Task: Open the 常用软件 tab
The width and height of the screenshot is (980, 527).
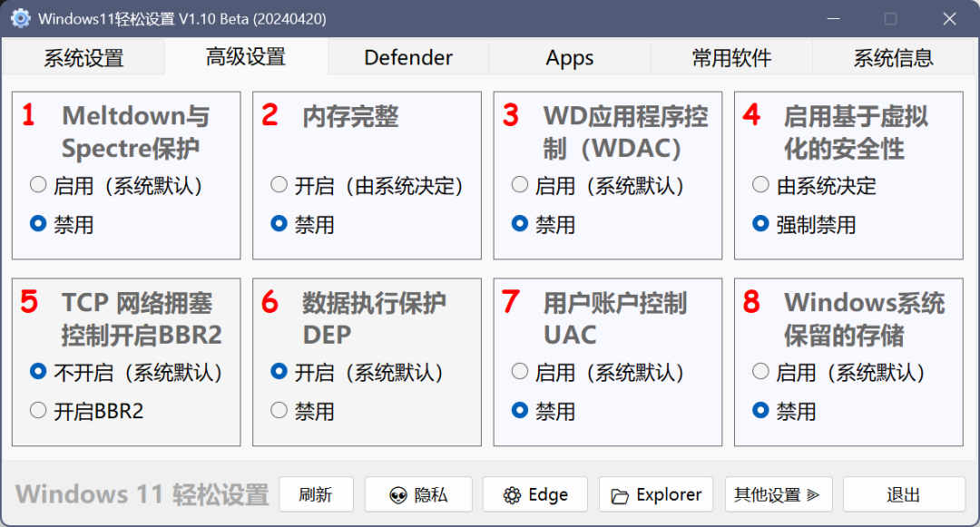Action: click(731, 58)
